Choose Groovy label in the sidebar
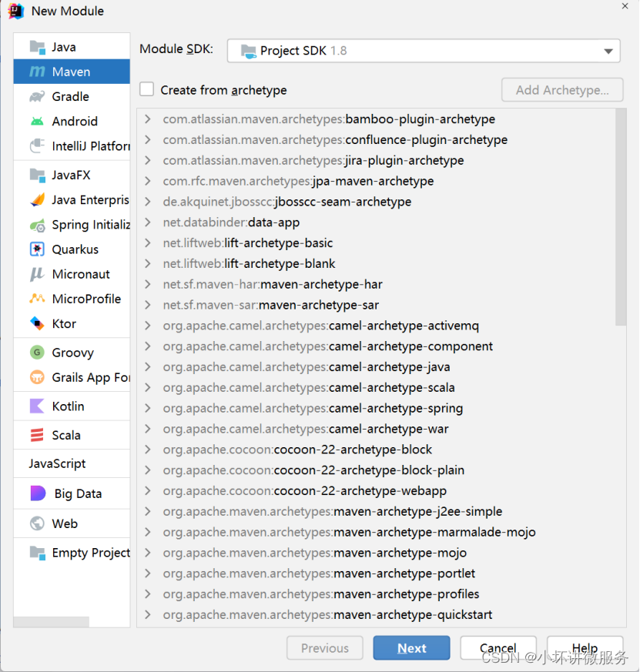 (x=73, y=353)
